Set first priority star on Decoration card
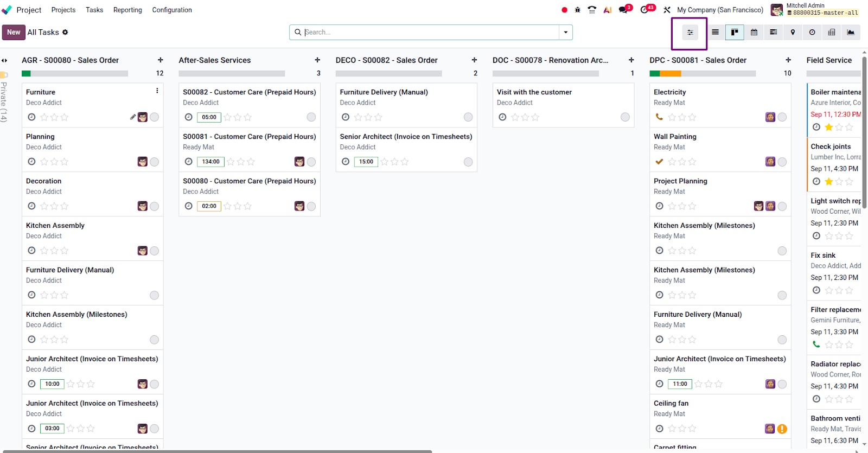The image size is (868, 453). pyautogui.click(x=44, y=206)
